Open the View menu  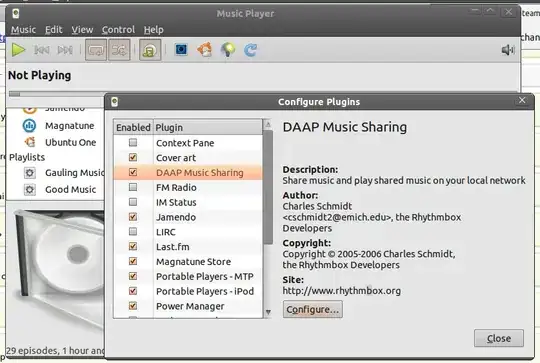pos(82,30)
